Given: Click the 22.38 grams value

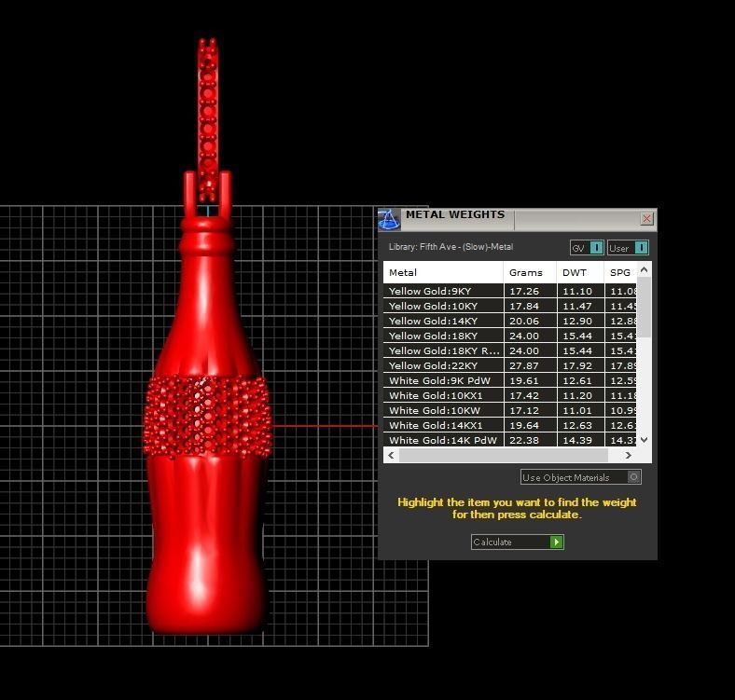Looking at the screenshot, I should coord(524,441).
